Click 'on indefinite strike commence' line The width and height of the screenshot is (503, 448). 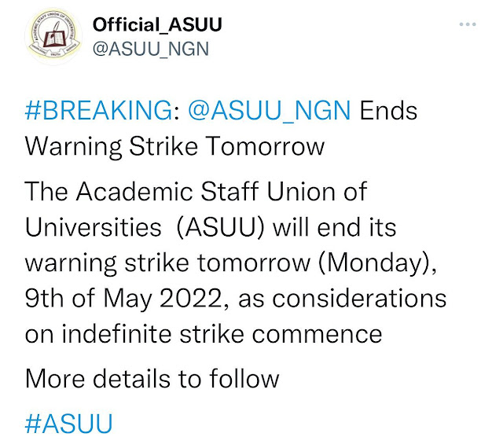(x=204, y=334)
